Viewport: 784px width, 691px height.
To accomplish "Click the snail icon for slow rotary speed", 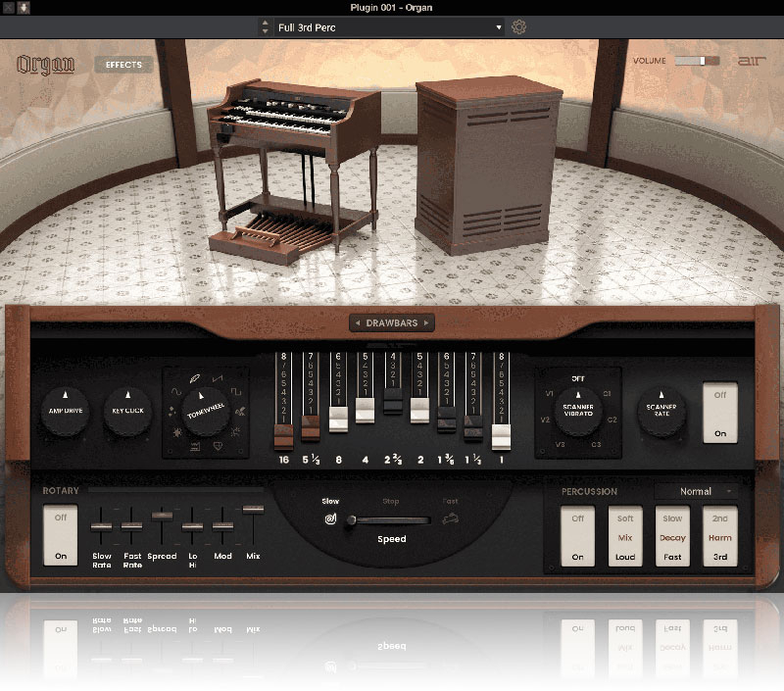I will point(330,519).
